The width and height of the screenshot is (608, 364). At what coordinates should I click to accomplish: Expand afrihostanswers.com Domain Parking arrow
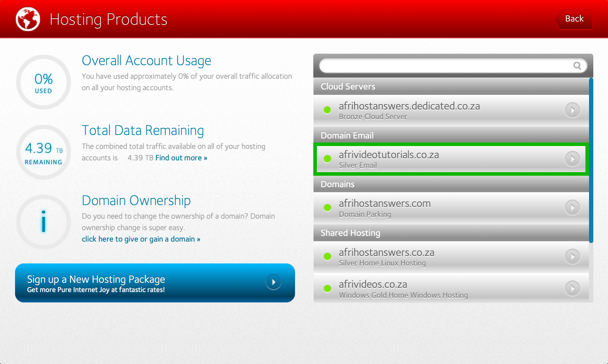572,208
